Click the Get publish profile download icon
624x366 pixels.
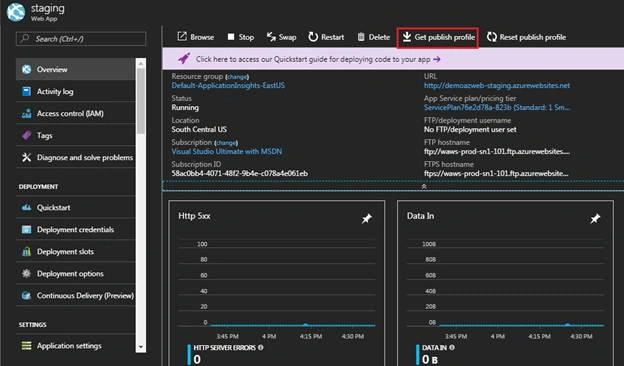pos(406,37)
